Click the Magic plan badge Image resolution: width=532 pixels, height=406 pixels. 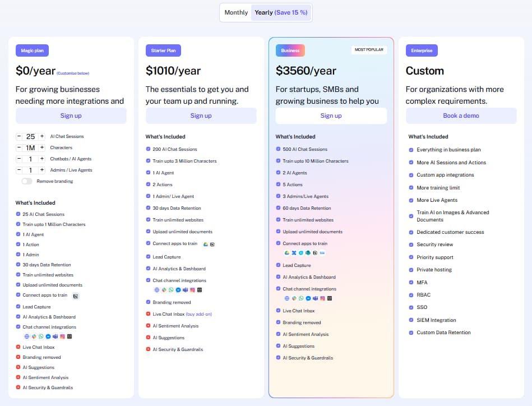click(x=32, y=50)
